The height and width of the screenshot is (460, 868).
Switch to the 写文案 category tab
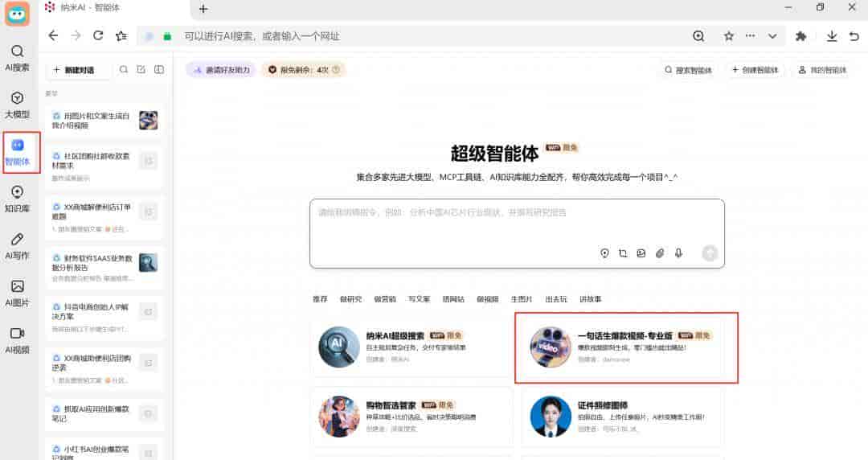pos(419,298)
